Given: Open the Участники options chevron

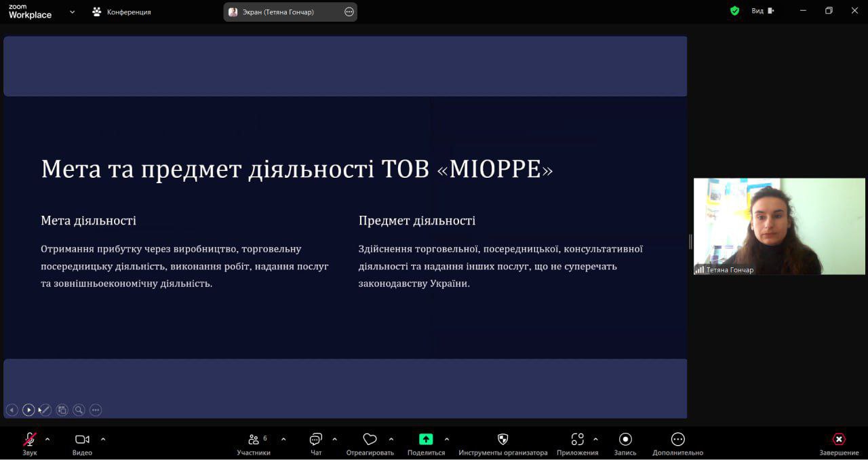Looking at the screenshot, I should tap(283, 439).
